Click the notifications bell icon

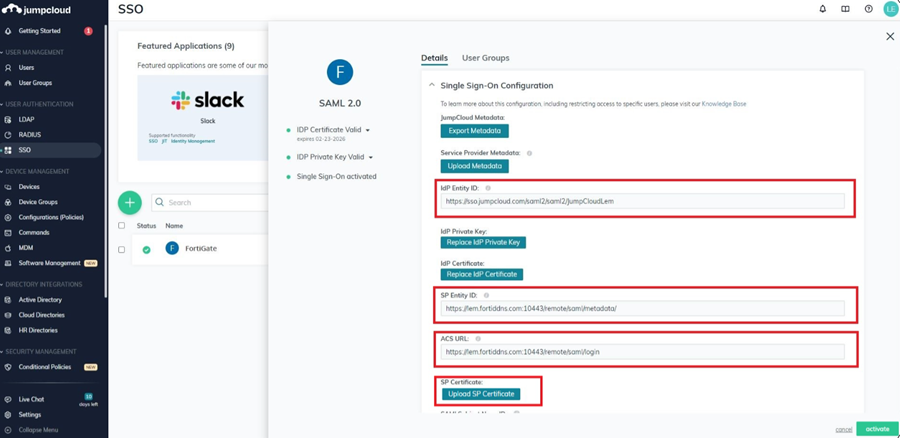823,9
